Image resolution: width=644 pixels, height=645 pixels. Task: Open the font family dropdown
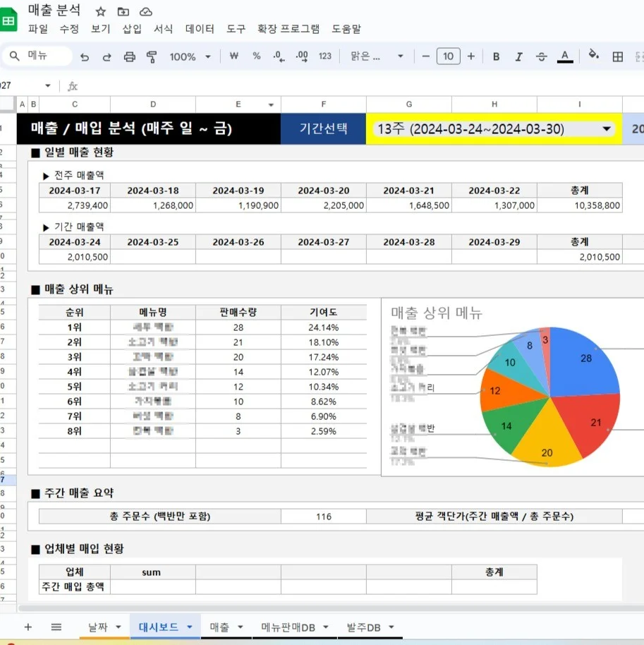374,56
